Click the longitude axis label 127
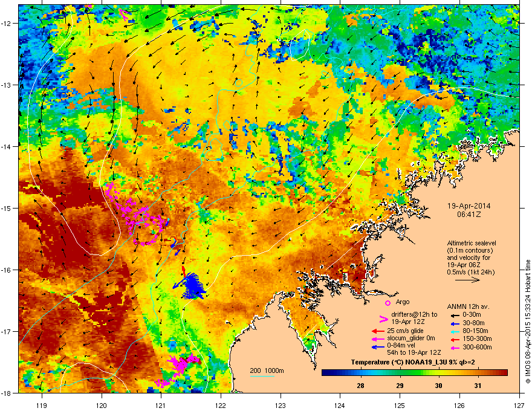Viewport: 532px width, 411px height. [x=519, y=405]
